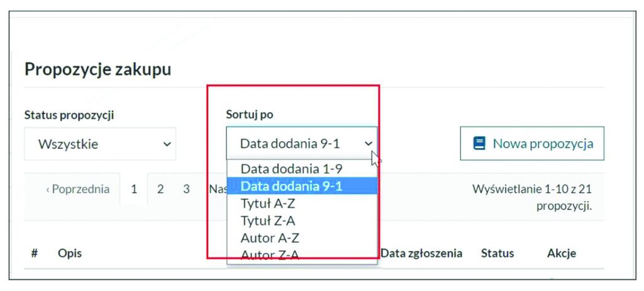This screenshot has width=644, height=291.
Task: Go to the Poprzednia page link
Action: pyautogui.click(x=77, y=189)
